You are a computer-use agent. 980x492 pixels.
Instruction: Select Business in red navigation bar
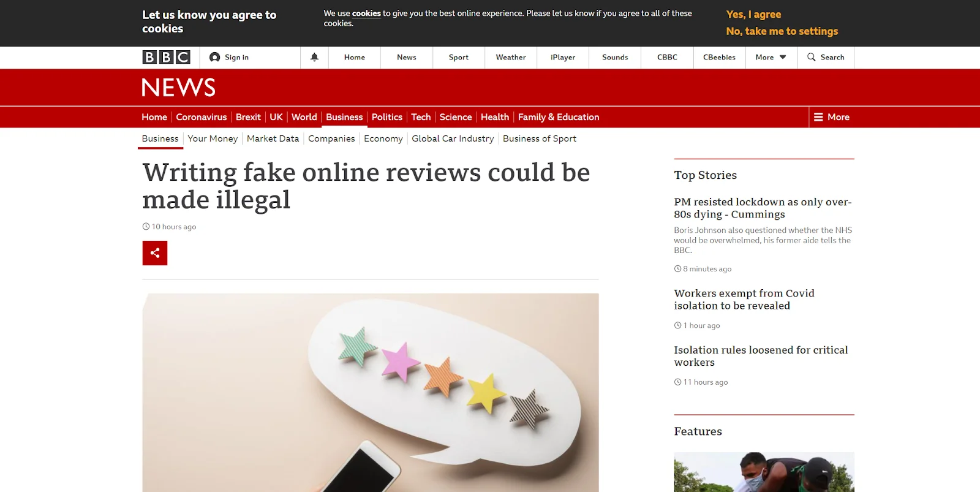tap(344, 117)
